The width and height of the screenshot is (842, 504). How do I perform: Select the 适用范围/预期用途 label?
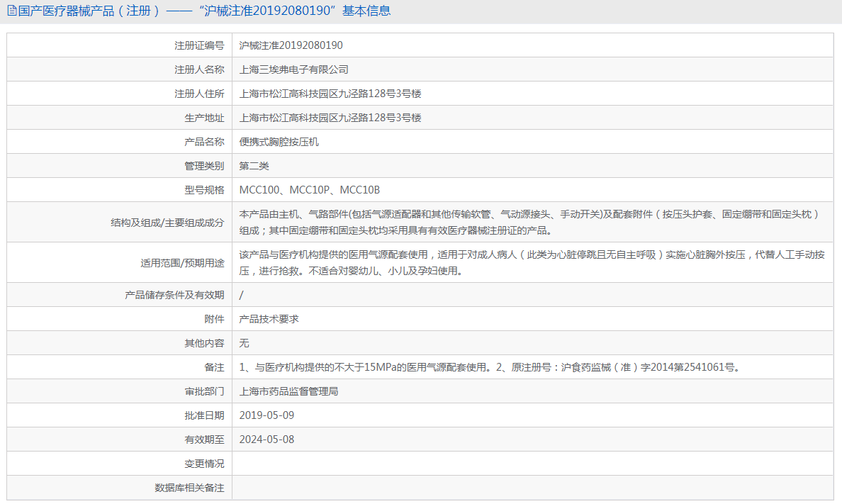tap(183, 263)
